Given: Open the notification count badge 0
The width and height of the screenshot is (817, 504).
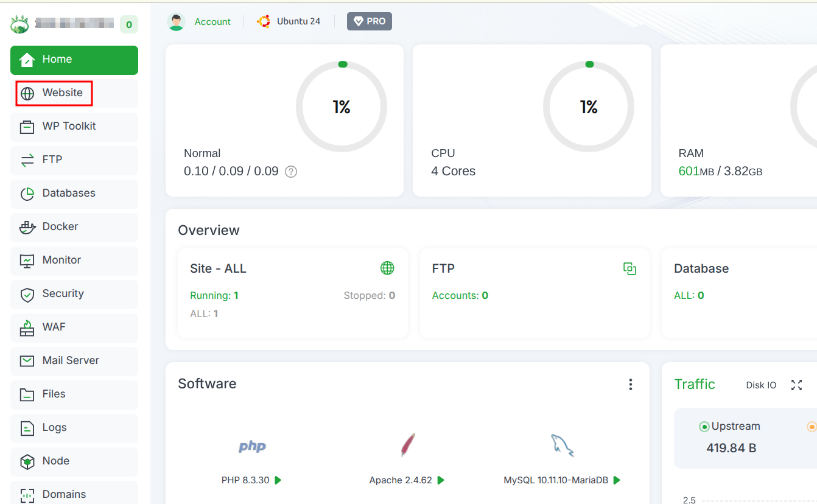Looking at the screenshot, I should (x=129, y=24).
